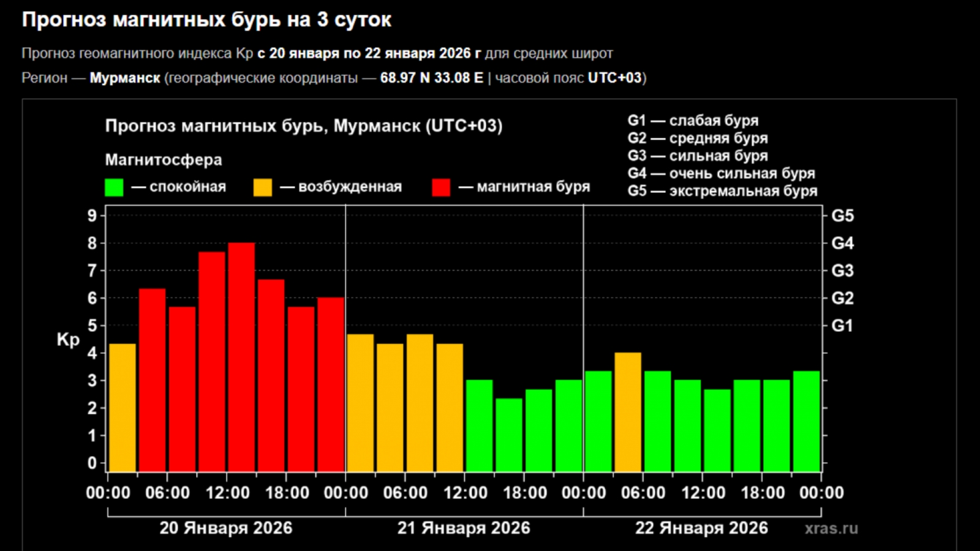Click the green 'спокойная' legend swatch
Viewport: 980px width, 551px height.
114,187
